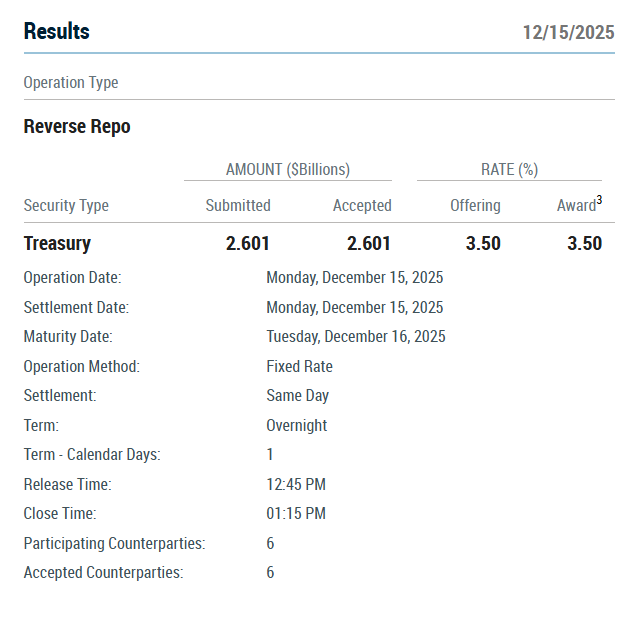This screenshot has height=617, width=633.
Task: Click the "Treasury" row label
Action: (57, 243)
